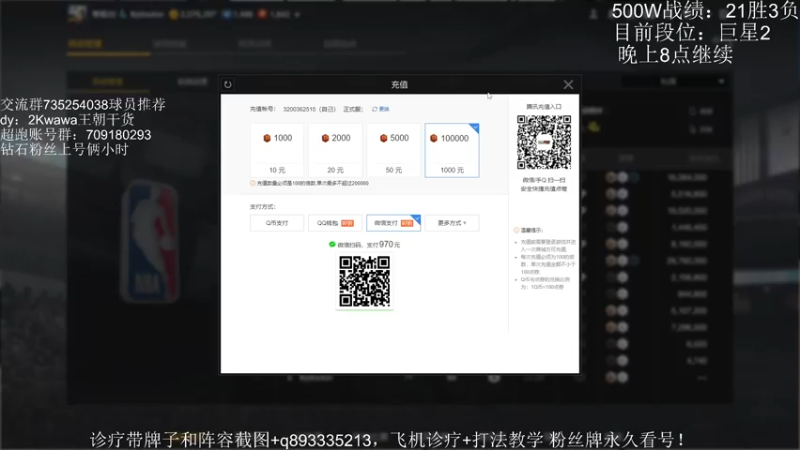The height and width of the screenshot is (450, 800).
Task: Click the 支付方式 label
Action: 262,207
